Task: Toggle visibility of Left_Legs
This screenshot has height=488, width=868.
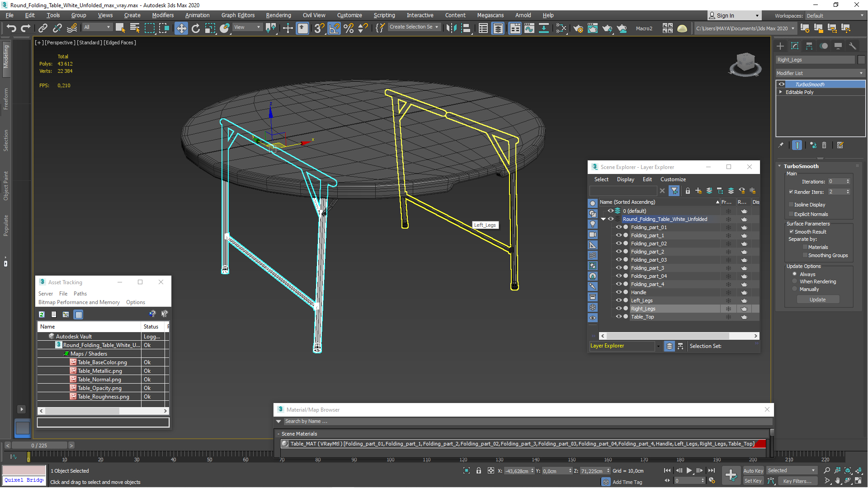Action: coord(619,300)
